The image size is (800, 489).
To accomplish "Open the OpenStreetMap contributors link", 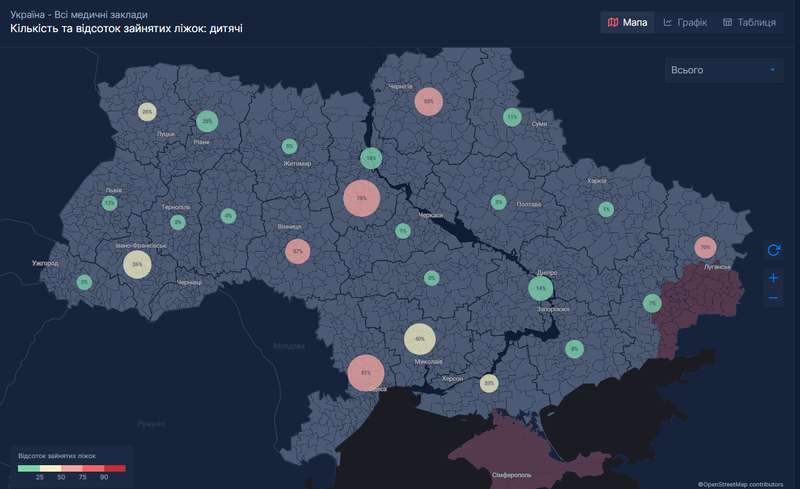I will (x=745, y=483).
